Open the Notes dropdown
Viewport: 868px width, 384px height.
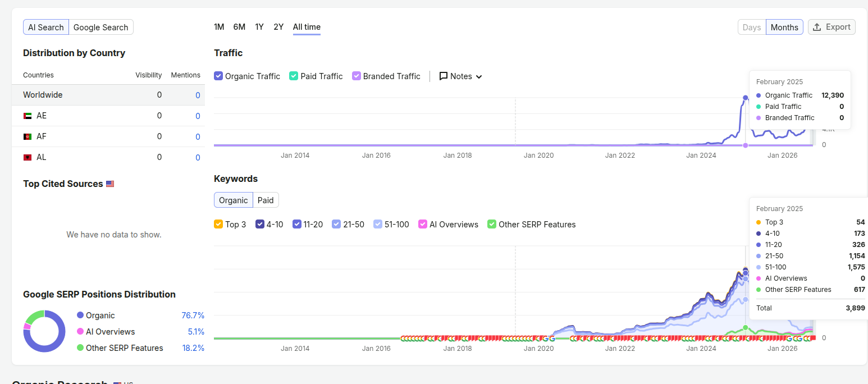click(x=461, y=76)
